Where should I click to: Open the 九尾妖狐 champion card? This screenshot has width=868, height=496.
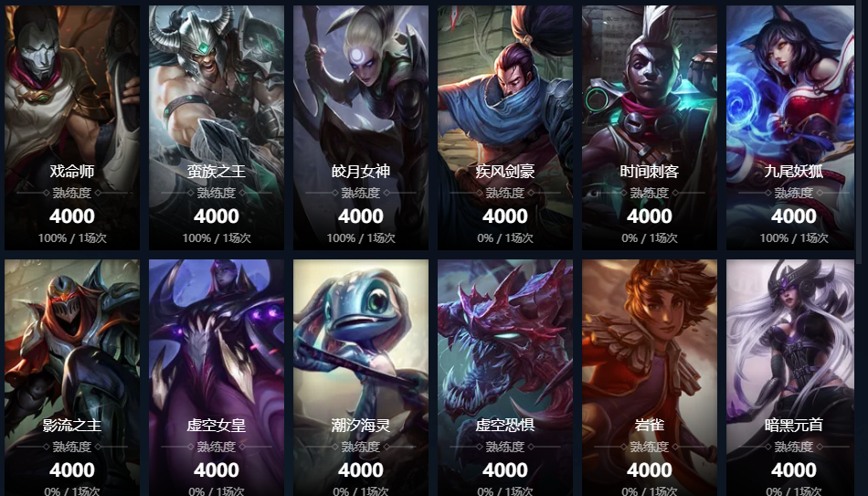794,128
